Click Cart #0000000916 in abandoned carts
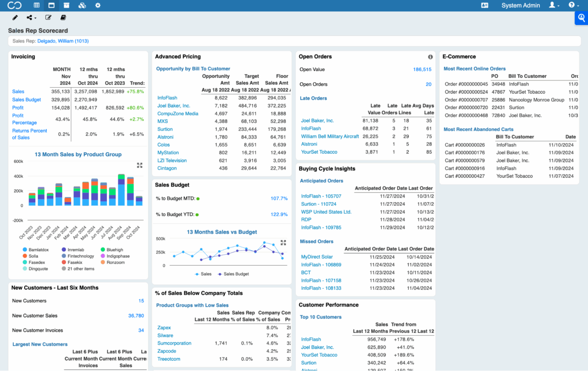Viewport: 588px width, 371px height. (465, 168)
